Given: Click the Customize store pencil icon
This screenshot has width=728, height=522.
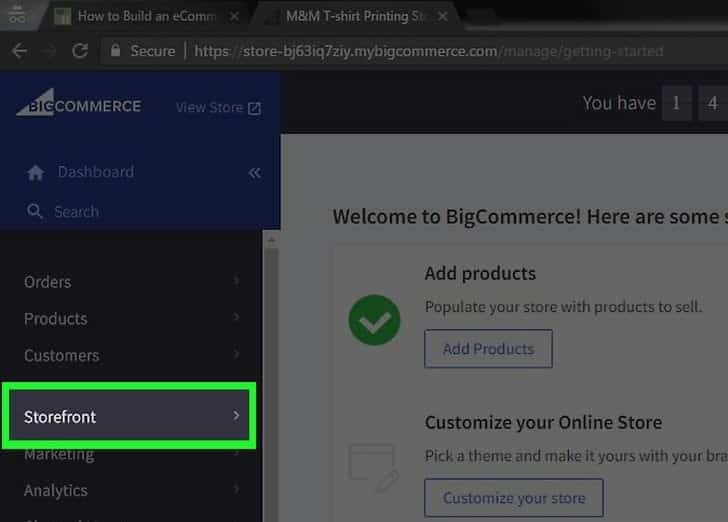Looking at the screenshot, I should 374,468.
